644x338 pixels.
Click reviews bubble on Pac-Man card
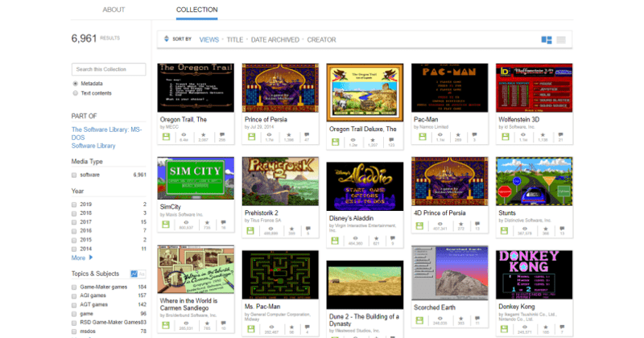point(474,134)
